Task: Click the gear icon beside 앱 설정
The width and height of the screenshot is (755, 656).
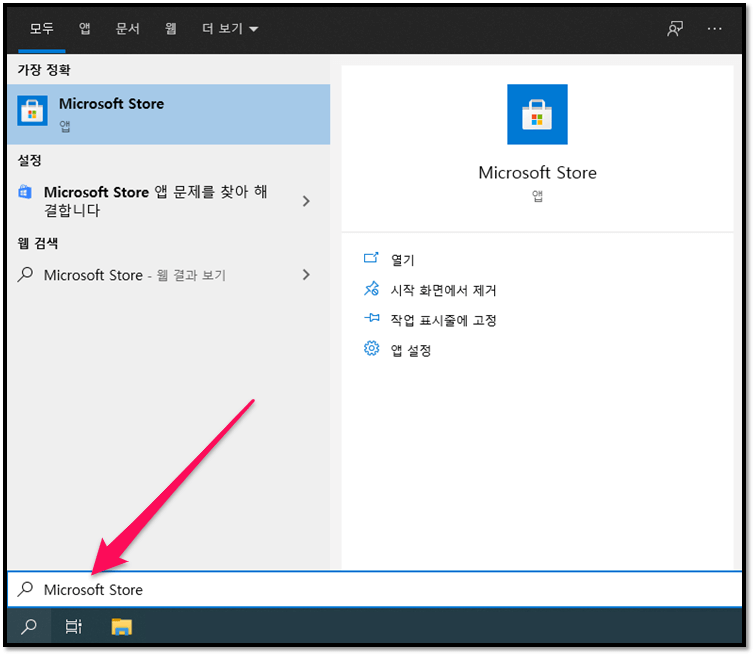Action: (x=371, y=348)
